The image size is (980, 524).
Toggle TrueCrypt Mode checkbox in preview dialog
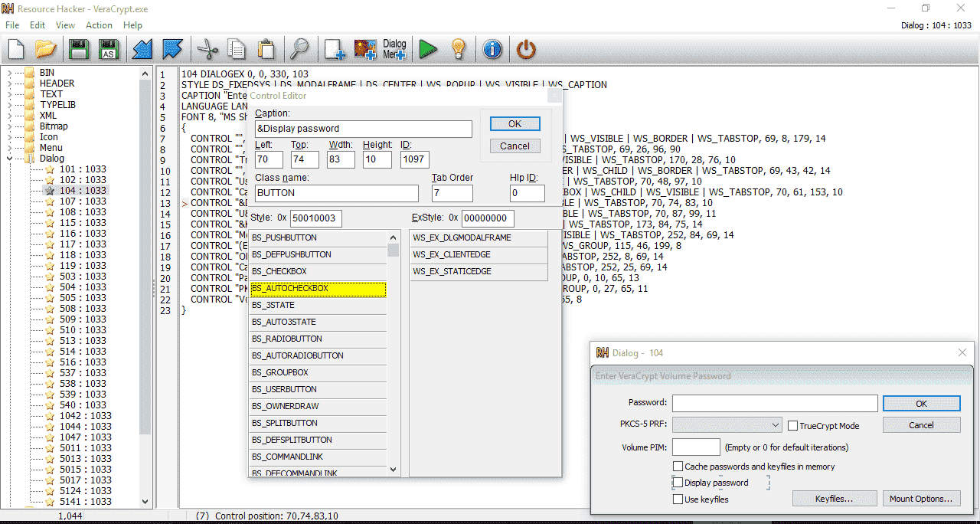pos(794,426)
